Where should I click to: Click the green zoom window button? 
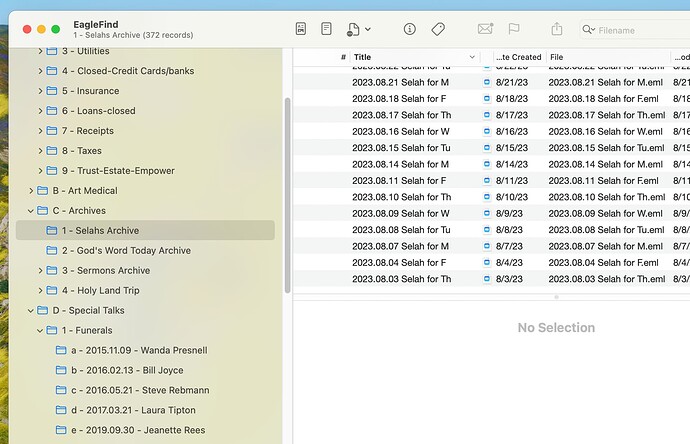click(55, 29)
